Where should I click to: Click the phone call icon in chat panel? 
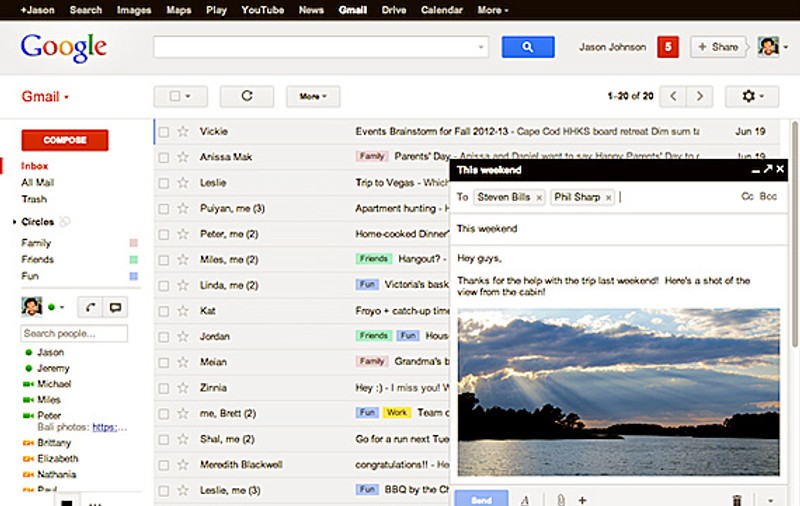90,307
